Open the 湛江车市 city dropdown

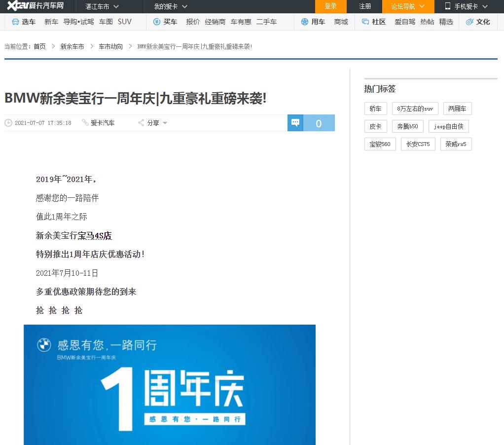102,6
